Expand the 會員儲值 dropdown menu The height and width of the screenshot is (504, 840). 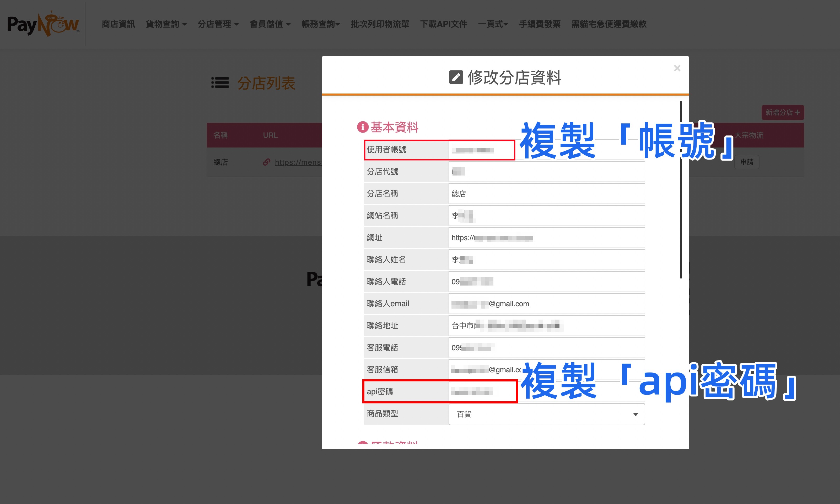(x=270, y=24)
